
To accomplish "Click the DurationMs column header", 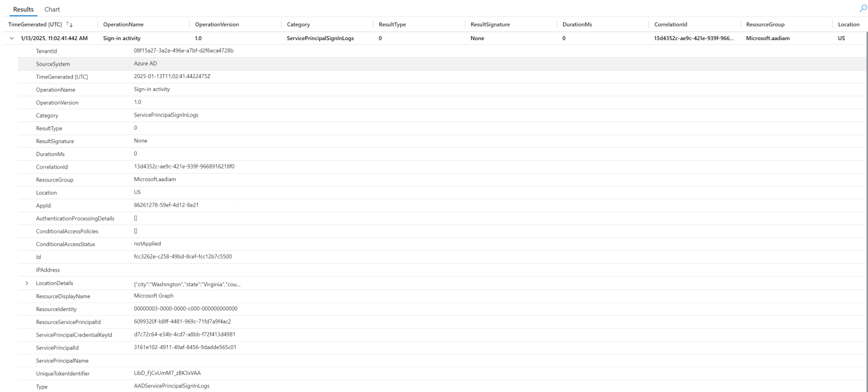I will tap(577, 24).
